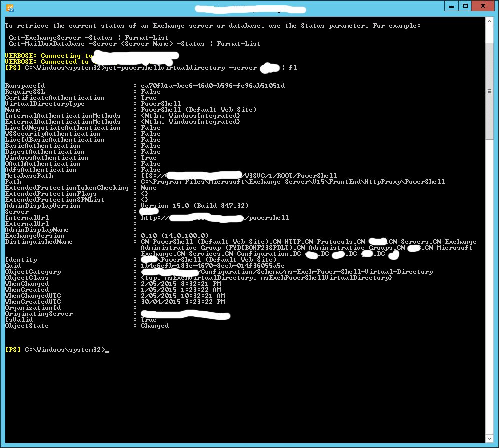Click the OAuthAuthentication label
This screenshot has height=448, width=499.
click(43, 164)
